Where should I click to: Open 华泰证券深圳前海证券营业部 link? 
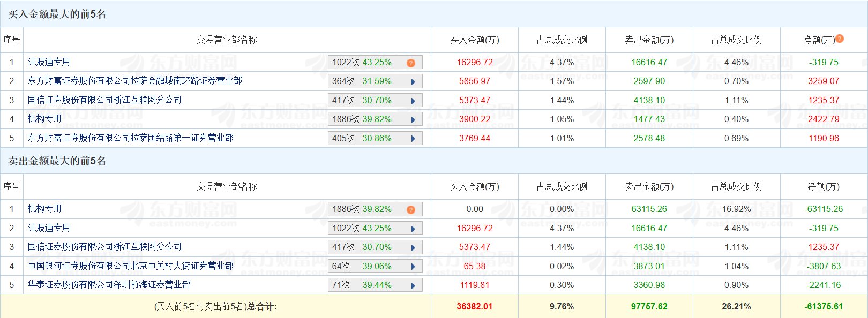109,285
